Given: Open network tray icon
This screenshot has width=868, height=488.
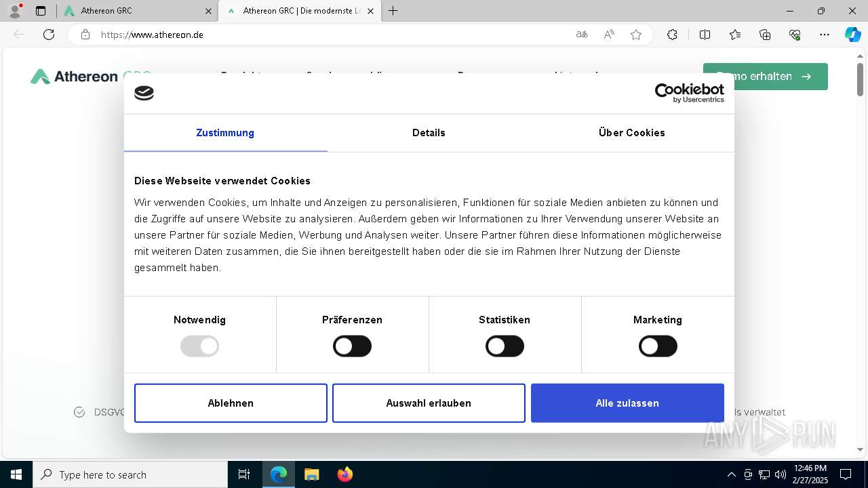Looking at the screenshot, I should pyautogui.click(x=764, y=474).
